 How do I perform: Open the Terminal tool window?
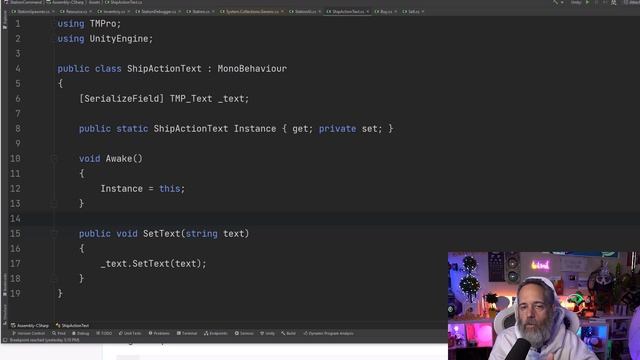point(187,333)
